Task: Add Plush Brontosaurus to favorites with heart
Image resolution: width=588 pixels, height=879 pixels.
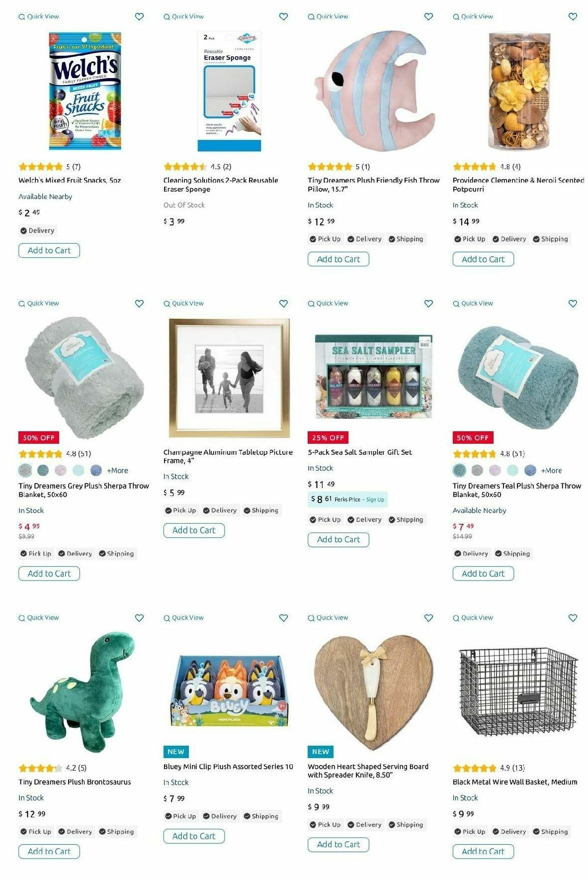Action: (139, 618)
